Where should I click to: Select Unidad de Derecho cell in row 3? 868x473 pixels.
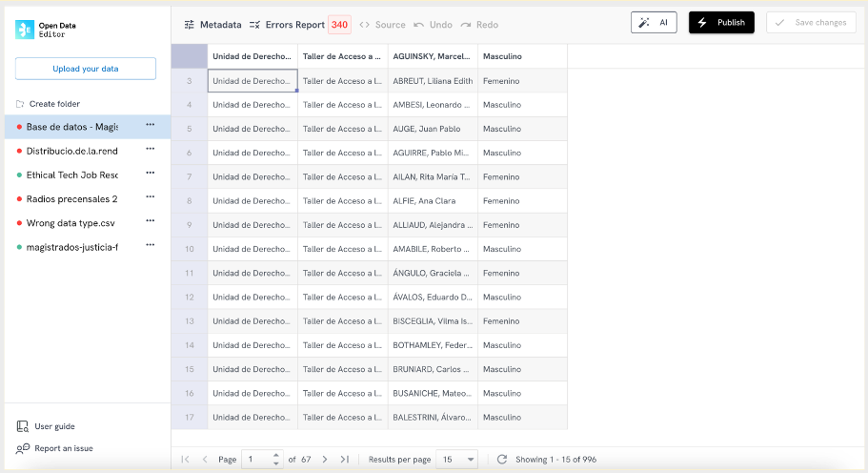coord(252,81)
